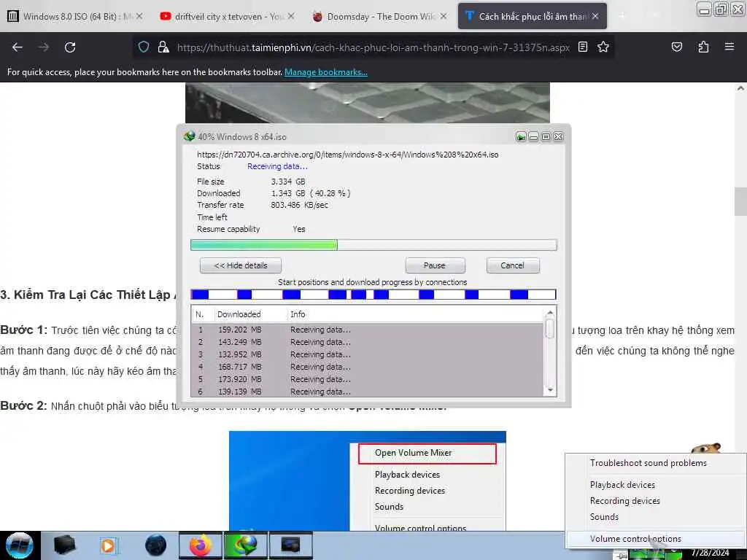Click connections list scroll down arrow

pyautogui.click(x=550, y=390)
